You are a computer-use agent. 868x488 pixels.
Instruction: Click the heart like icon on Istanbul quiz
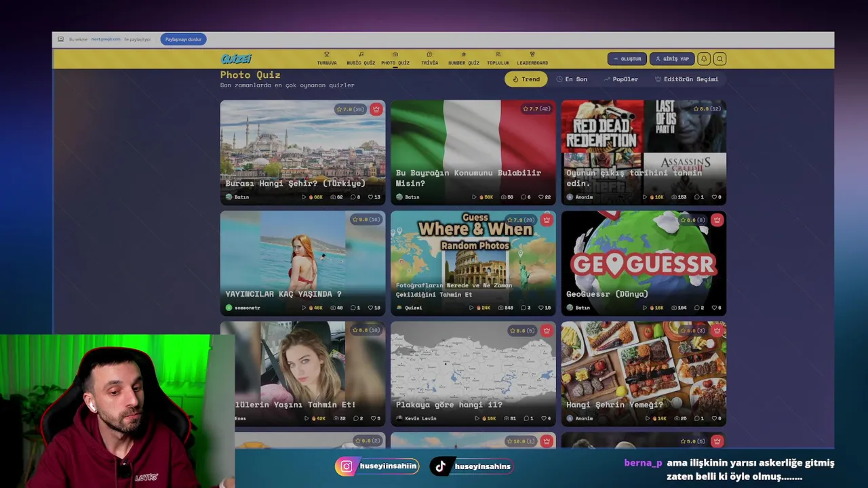(371, 197)
